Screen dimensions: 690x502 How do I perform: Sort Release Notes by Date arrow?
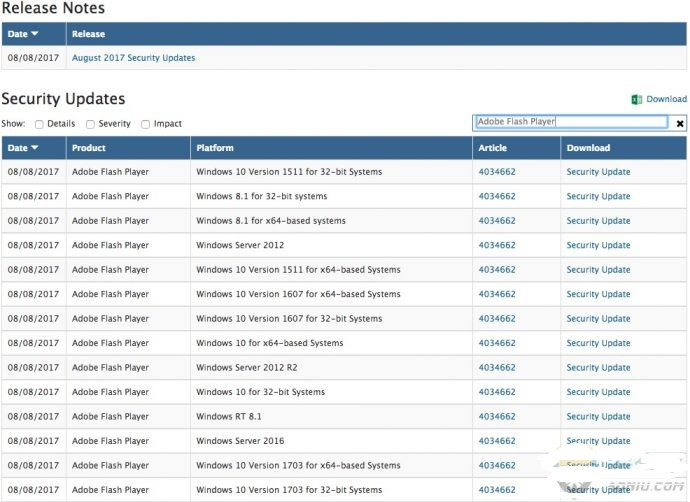(x=35, y=34)
